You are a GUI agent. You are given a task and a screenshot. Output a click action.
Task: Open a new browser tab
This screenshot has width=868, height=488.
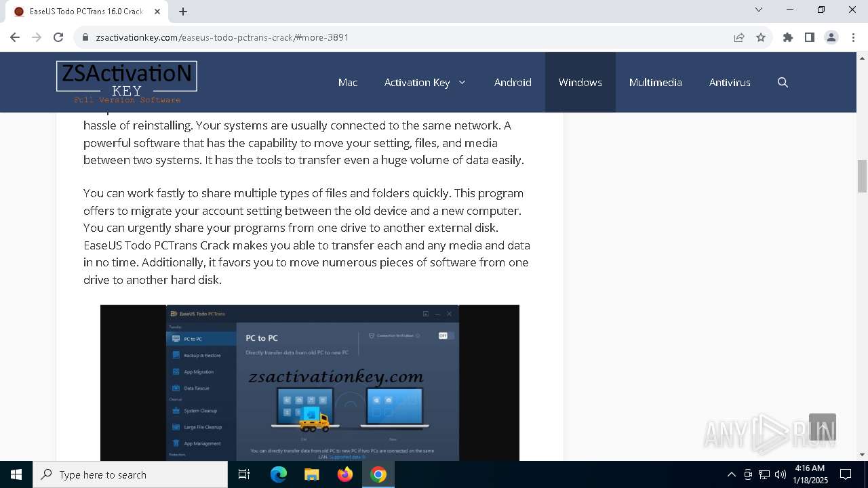183,12
